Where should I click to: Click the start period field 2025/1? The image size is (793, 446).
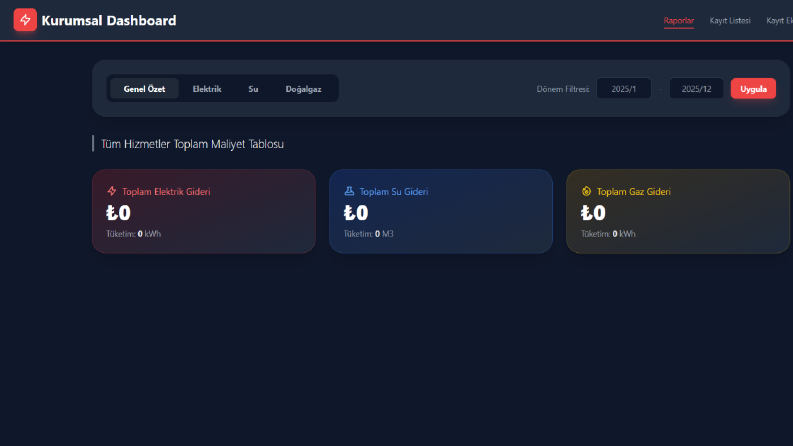click(624, 88)
